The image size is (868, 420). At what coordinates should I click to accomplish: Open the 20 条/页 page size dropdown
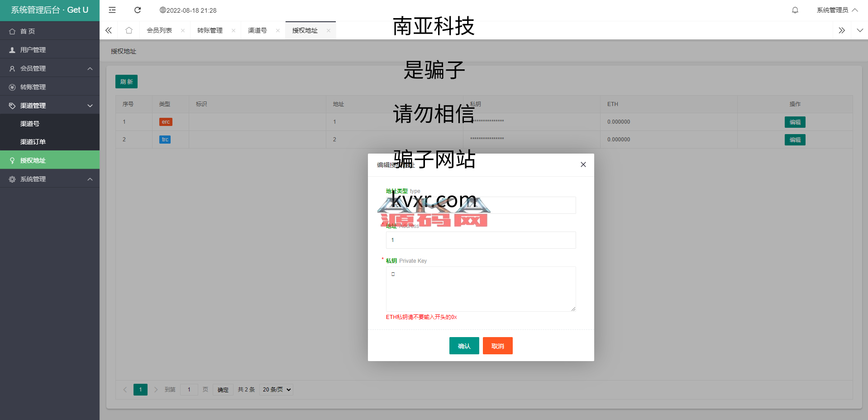[x=276, y=390]
